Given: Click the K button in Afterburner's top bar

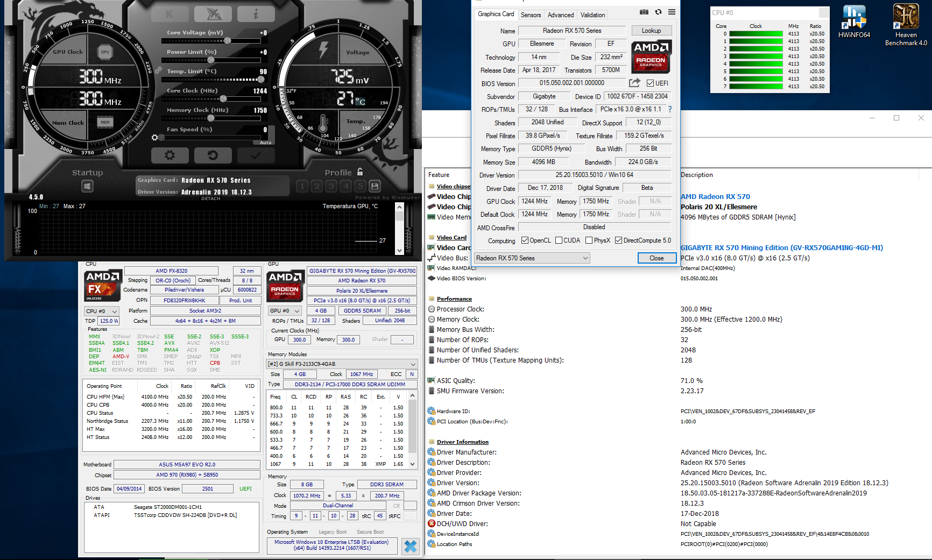Looking at the screenshot, I should pyautogui.click(x=170, y=14).
